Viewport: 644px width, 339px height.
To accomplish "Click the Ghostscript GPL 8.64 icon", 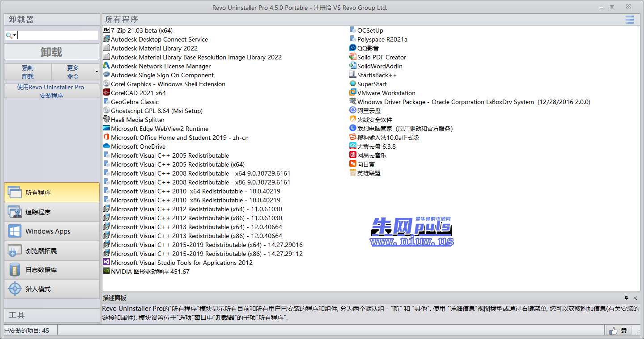I will click(106, 110).
